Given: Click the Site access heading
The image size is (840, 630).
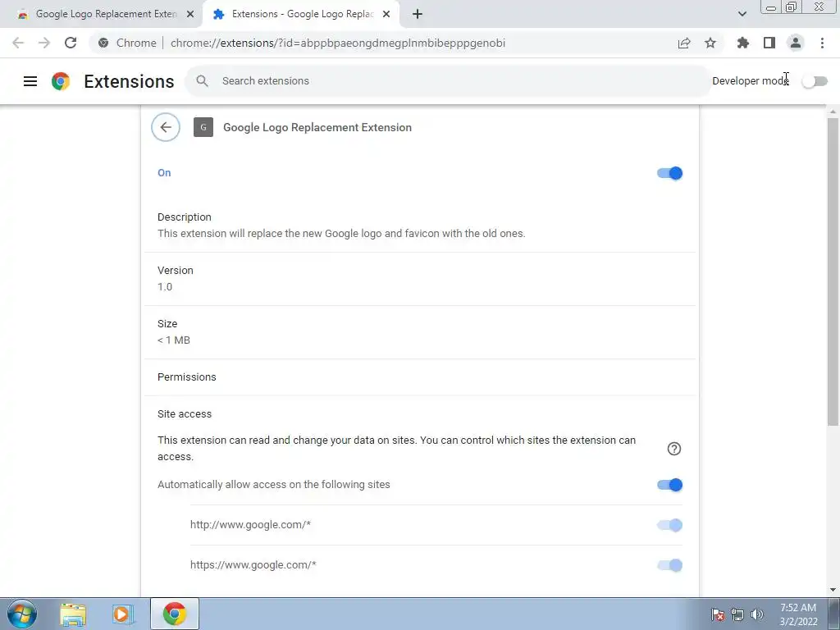Looking at the screenshot, I should (x=185, y=414).
